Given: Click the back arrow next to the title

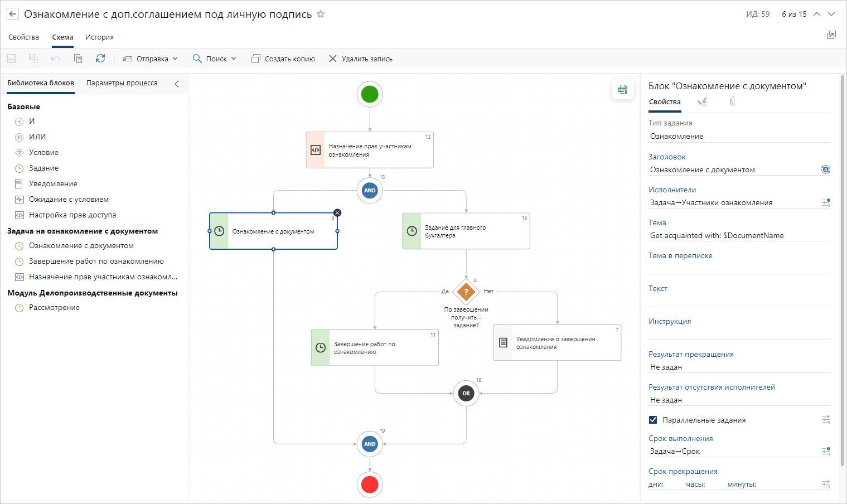Looking at the screenshot, I should (13, 14).
